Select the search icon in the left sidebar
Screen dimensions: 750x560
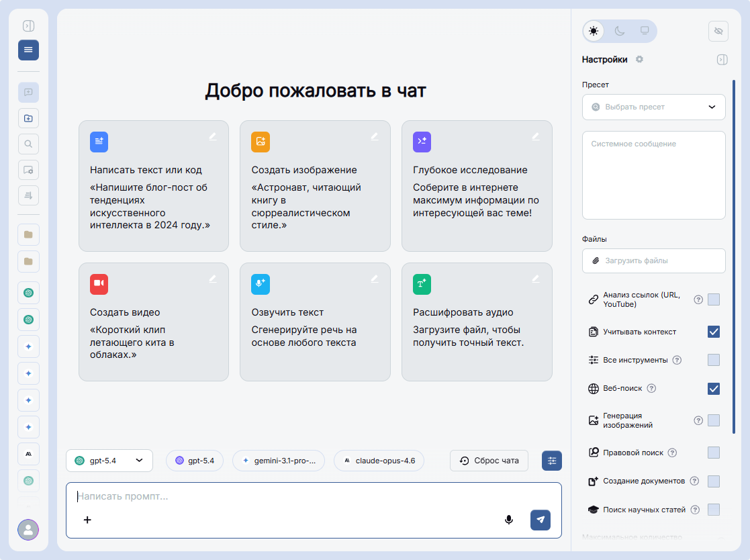(28, 144)
